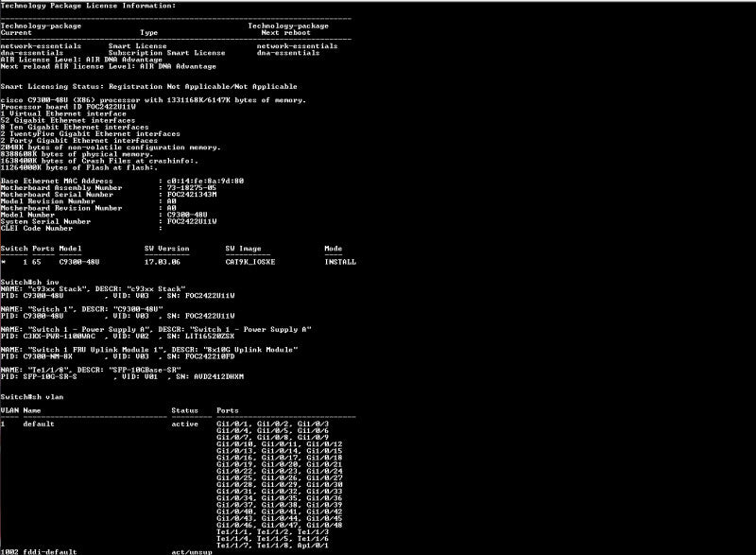
Task: Click the "CLEI Code Number" label
Action: tap(36, 229)
